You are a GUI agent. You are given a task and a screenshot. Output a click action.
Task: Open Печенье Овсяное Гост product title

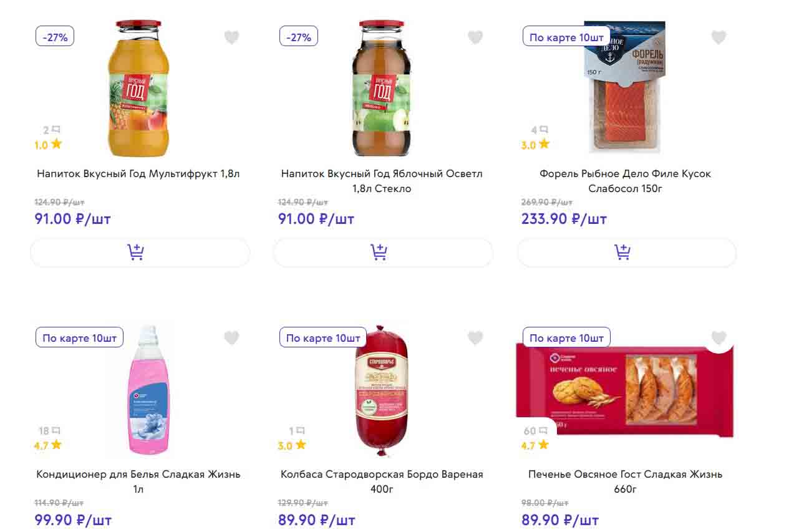pyautogui.click(x=625, y=481)
